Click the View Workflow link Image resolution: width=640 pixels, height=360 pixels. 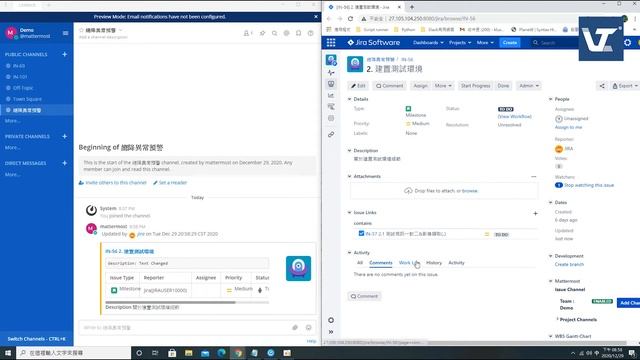point(515,116)
